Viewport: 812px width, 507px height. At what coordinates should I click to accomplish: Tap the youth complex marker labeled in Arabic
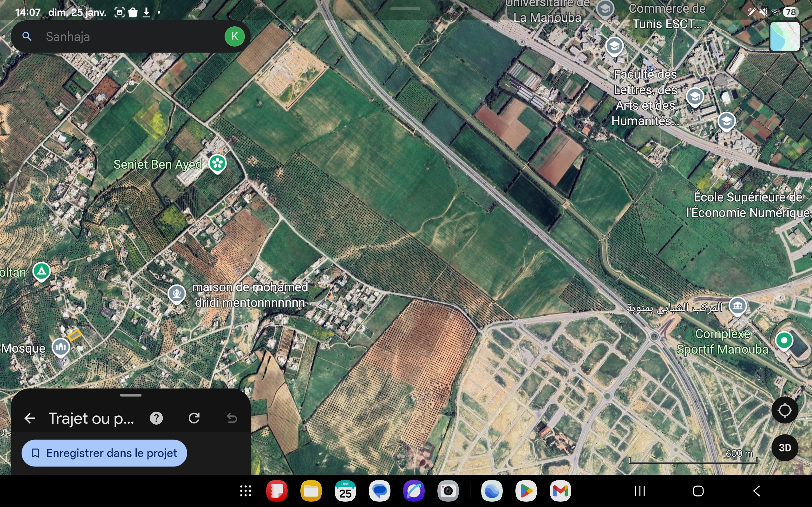point(737,306)
